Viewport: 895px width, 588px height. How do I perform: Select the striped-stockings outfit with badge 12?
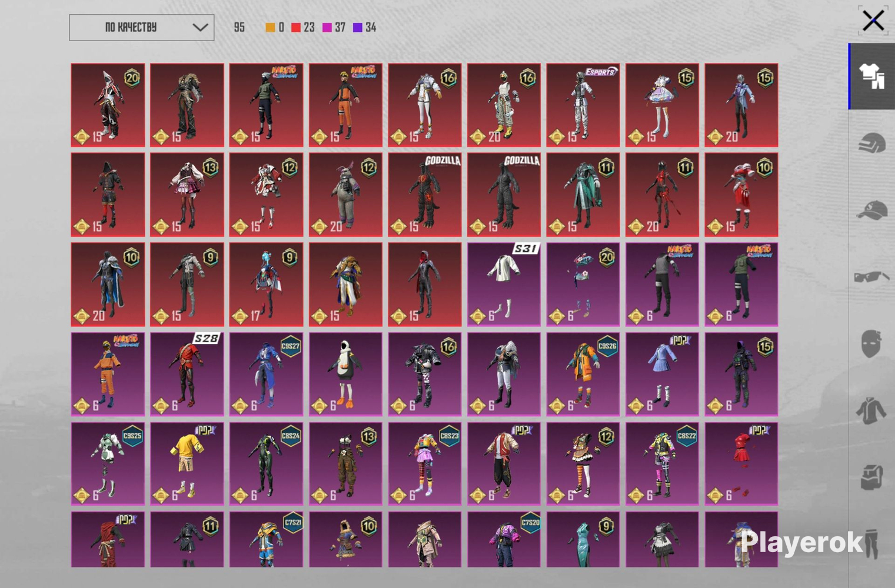(583, 464)
